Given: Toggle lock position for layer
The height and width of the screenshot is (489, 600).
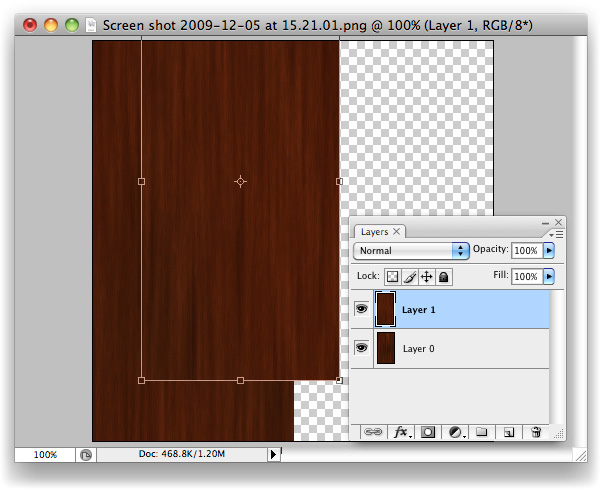Looking at the screenshot, I should 426,276.
